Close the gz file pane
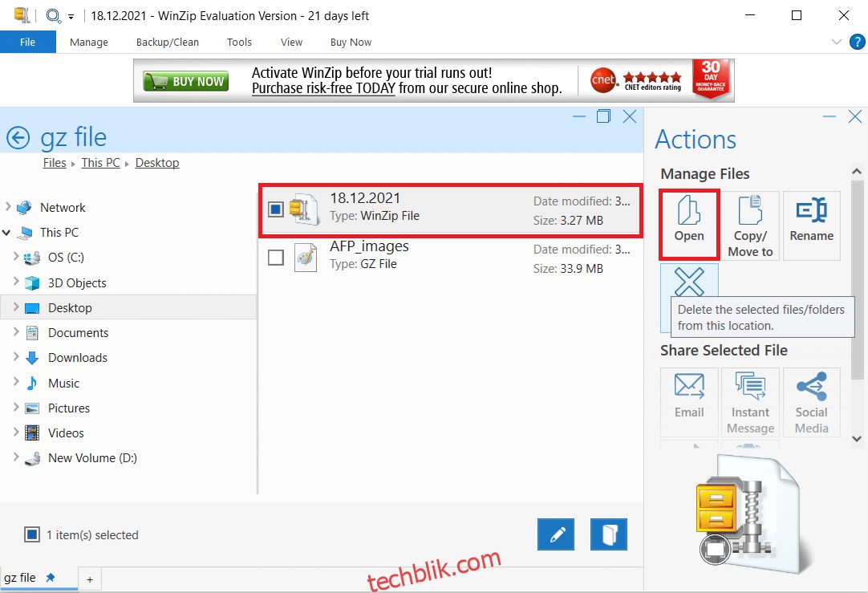The width and height of the screenshot is (868, 593). [630, 116]
